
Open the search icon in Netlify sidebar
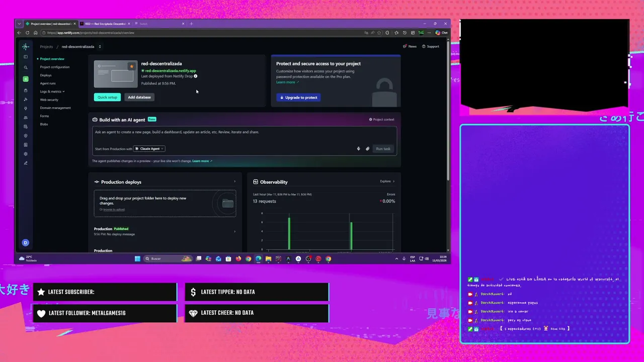26,67
